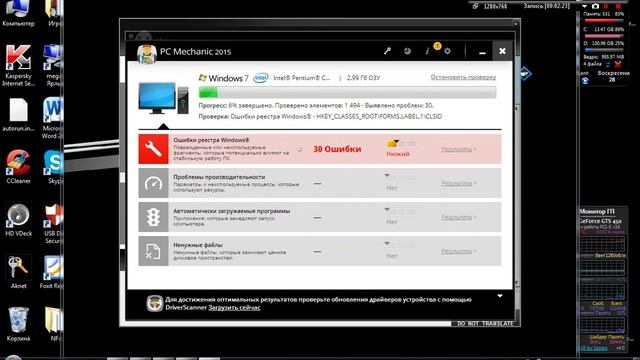The width and height of the screenshot is (640, 360).
Task: Collapse the DriverScanner banner arrow
Action: 500,296
